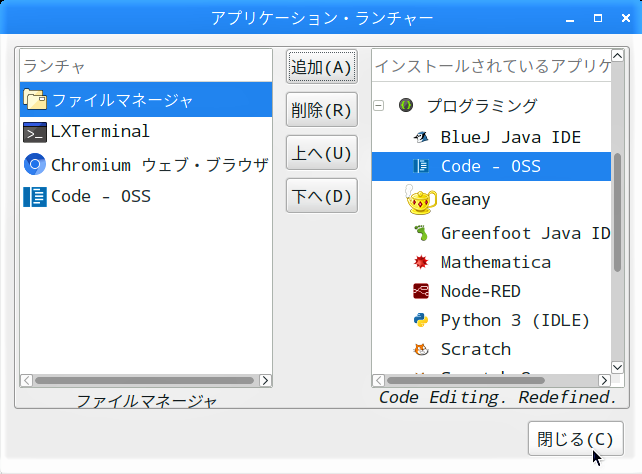Click the Scratch cat icon
Viewport: 642px width, 474px height.
click(421, 349)
